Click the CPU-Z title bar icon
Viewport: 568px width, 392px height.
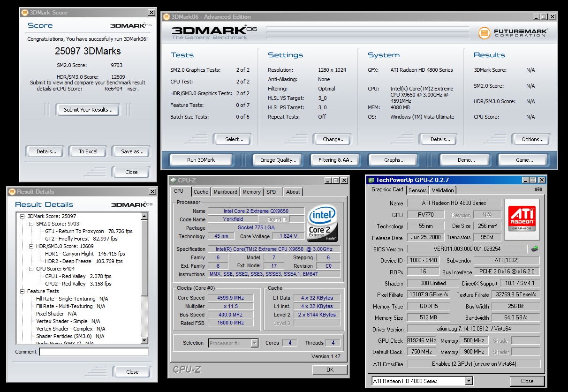[174, 180]
